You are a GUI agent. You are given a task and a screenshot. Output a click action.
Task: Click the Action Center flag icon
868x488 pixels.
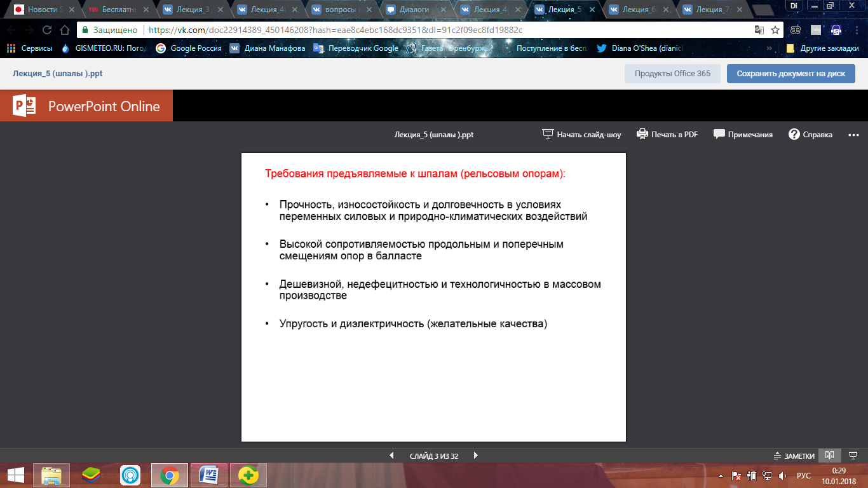736,475
